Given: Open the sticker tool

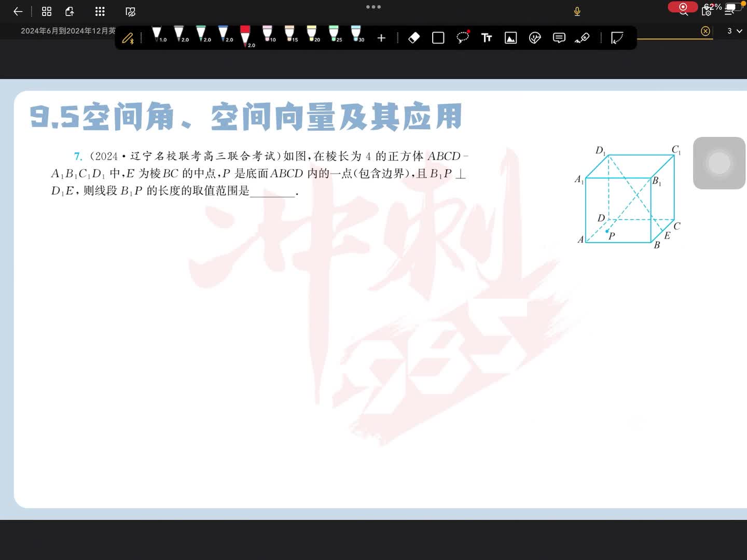Looking at the screenshot, I should [535, 38].
